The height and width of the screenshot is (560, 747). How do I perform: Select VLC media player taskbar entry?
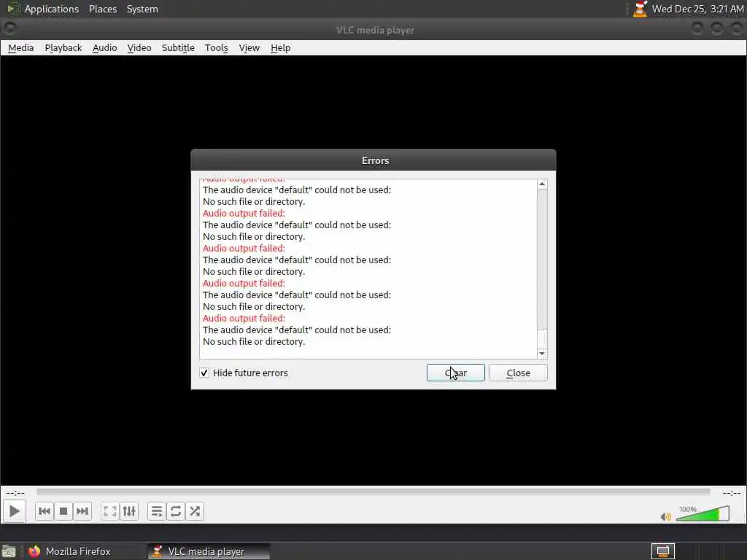209,551
